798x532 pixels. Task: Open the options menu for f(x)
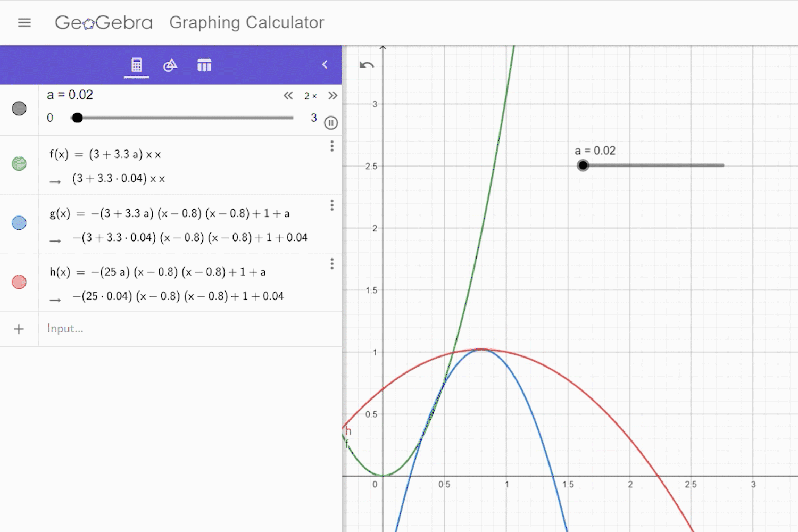point(332,146)
